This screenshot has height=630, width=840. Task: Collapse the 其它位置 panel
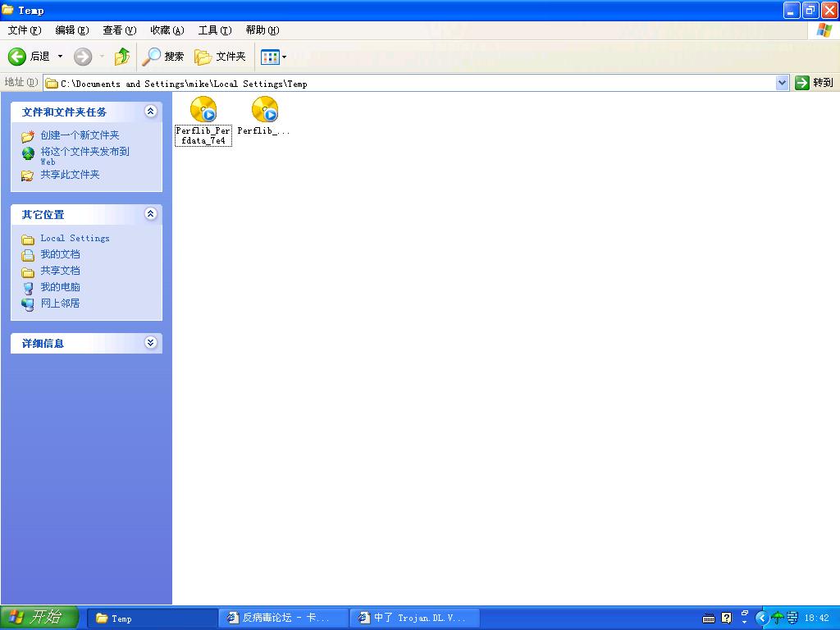click(x=151, y=214)
